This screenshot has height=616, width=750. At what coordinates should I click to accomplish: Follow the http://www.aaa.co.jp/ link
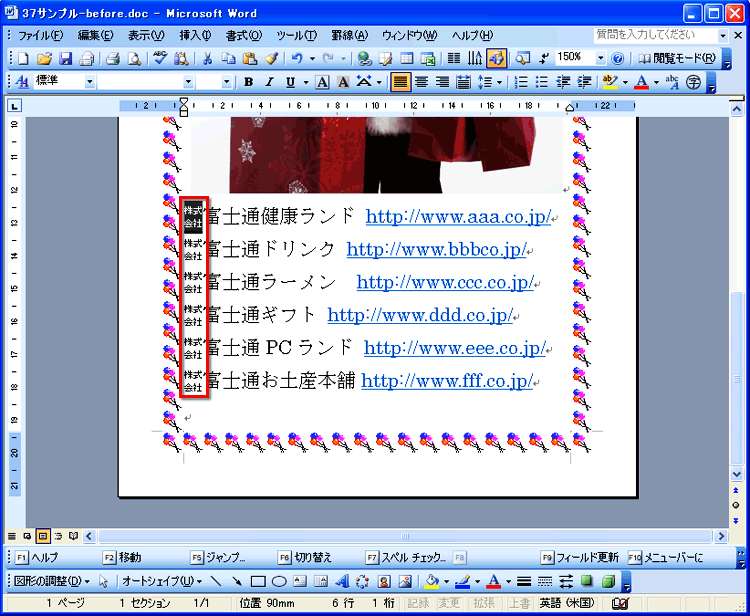pyautogui.click(x=458, y=217)
